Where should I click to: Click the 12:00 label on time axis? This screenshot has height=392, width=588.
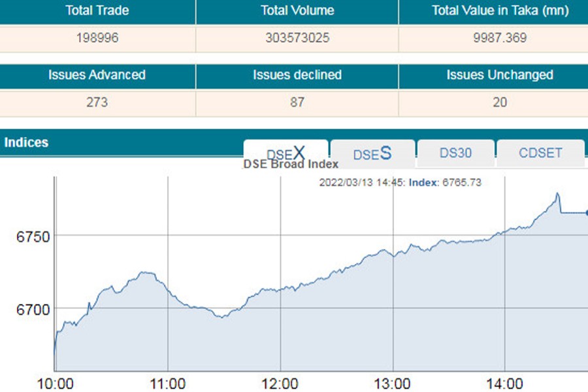[x=280, y=382]
